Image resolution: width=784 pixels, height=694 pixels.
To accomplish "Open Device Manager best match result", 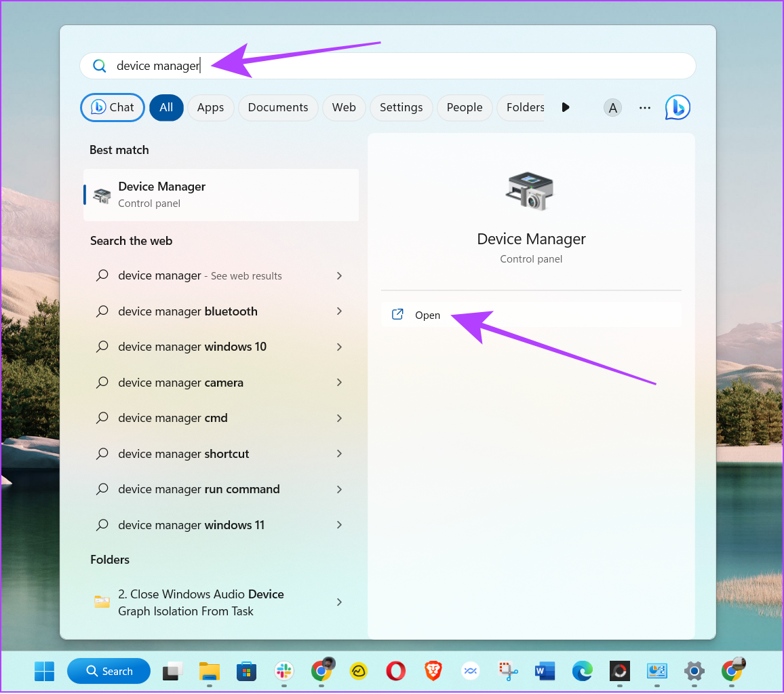I will pyautogui.click(x=221, y=195).
